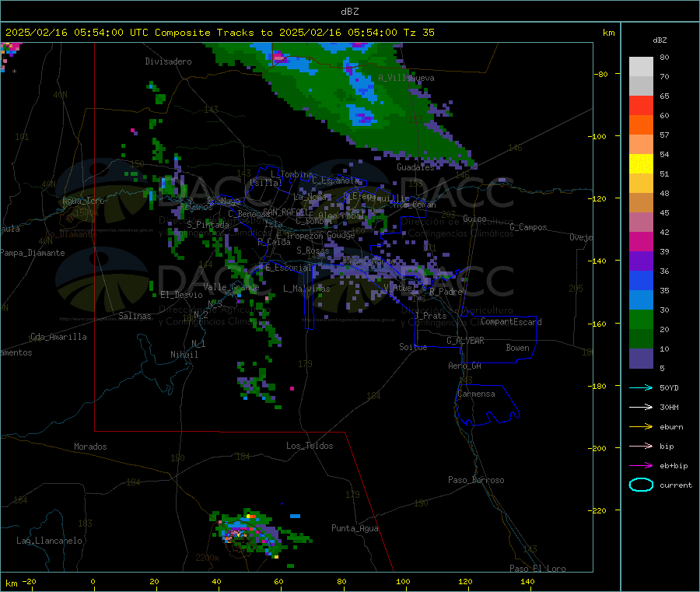Image resolution: width=700 pixels, height=592 pixels.
Task: Click the Soitue map label
Action: click(413, 347)
